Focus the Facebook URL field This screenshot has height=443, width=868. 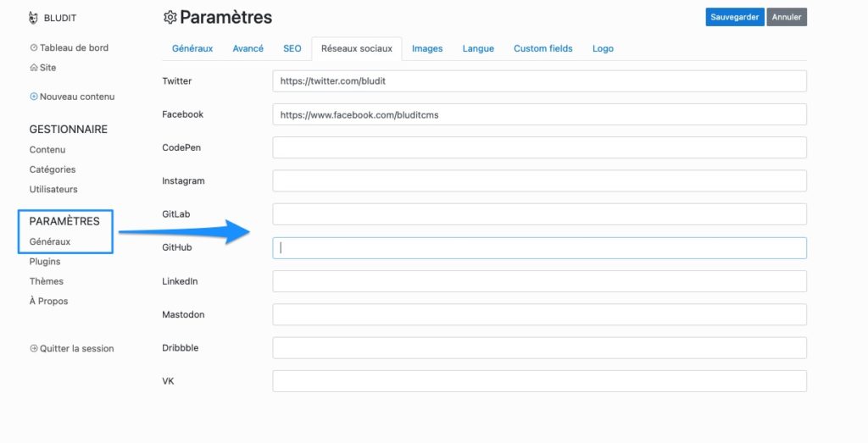coord(539,114)
